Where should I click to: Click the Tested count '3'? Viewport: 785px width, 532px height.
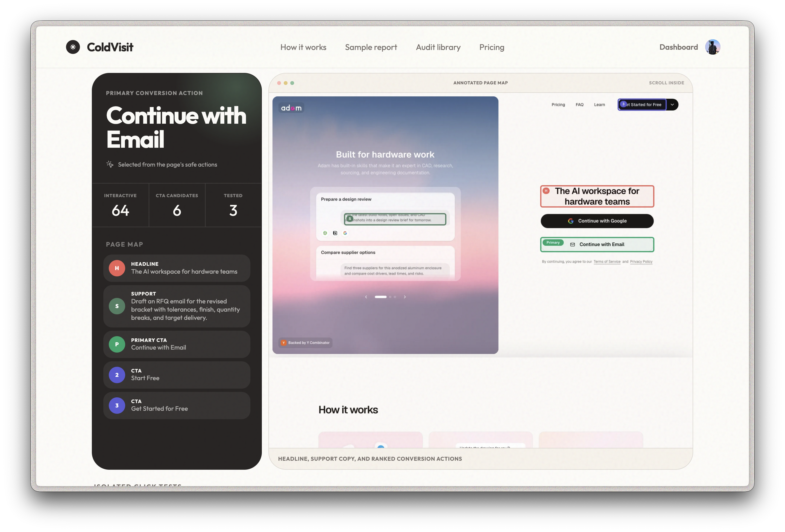click(x=233, y=210)
